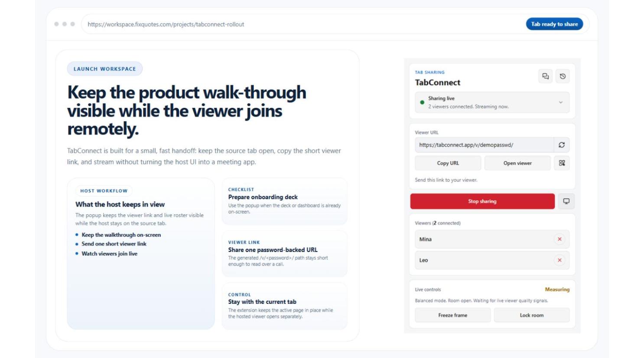The image size is (644, 358).
Task: Select the viewer URL field
Action: [484, 145]
